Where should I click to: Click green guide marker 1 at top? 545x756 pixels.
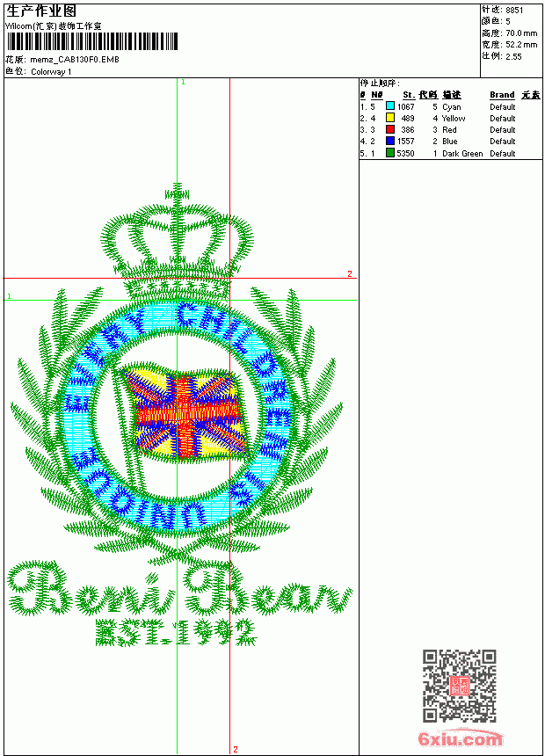tap(183, 83)
